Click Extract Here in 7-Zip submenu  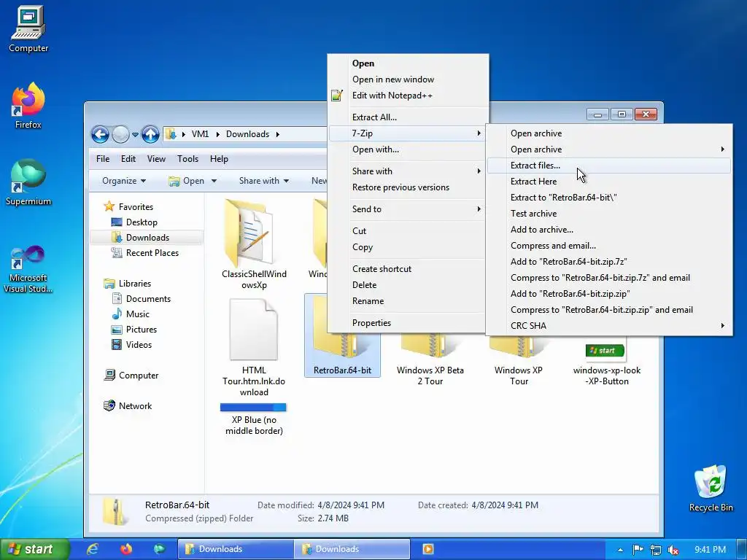609,182
